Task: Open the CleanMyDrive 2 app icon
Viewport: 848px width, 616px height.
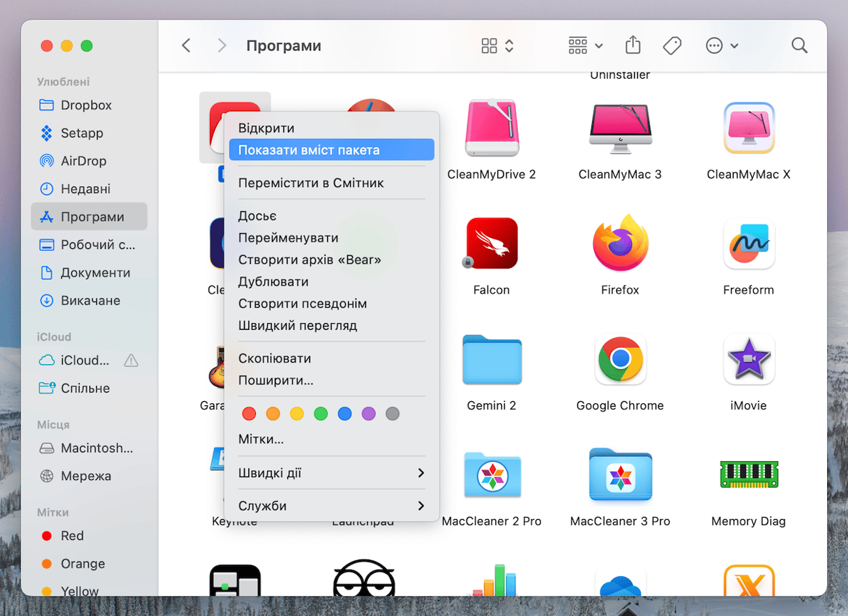Action: [x=492, y=128]
